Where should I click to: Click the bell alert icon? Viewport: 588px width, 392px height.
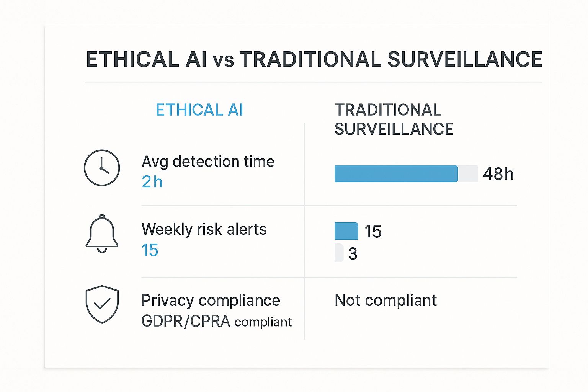click(102, 233)
